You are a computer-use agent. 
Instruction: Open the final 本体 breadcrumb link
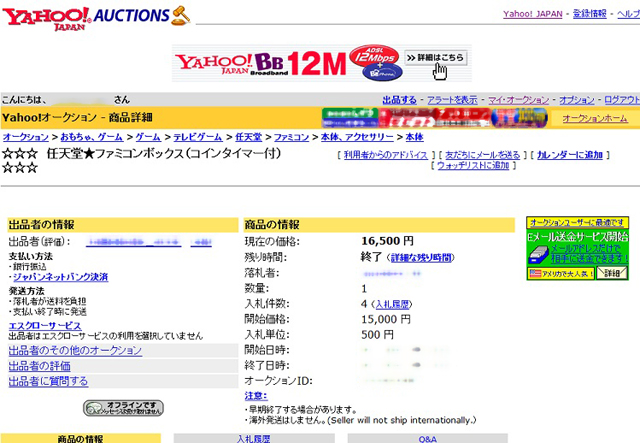tap(414, 137)
